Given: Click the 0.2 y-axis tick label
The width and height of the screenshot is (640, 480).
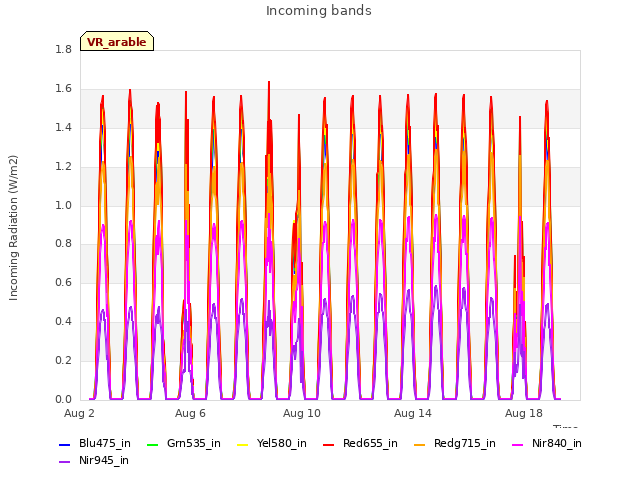Looking at the screenshot, I should (63, 360).
